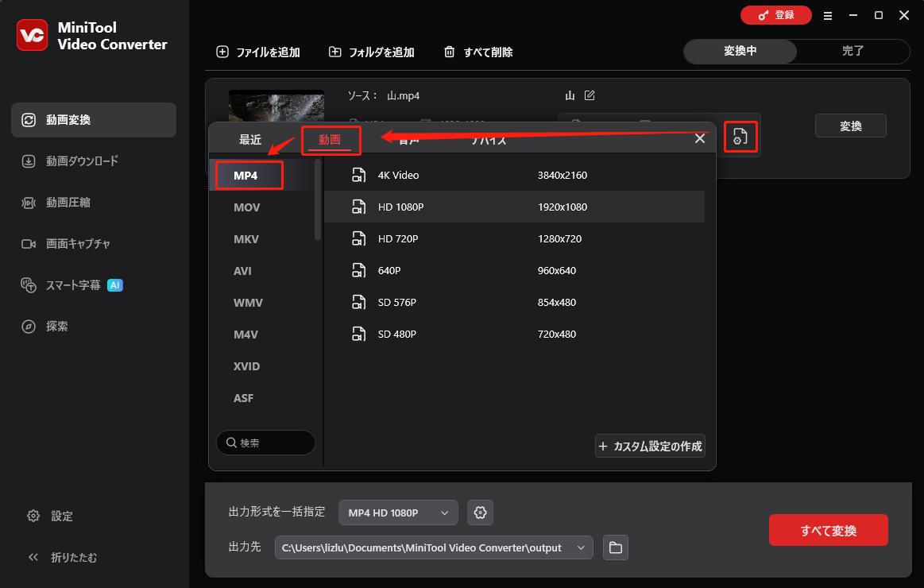Open the hamburger menu at top right

828,15
